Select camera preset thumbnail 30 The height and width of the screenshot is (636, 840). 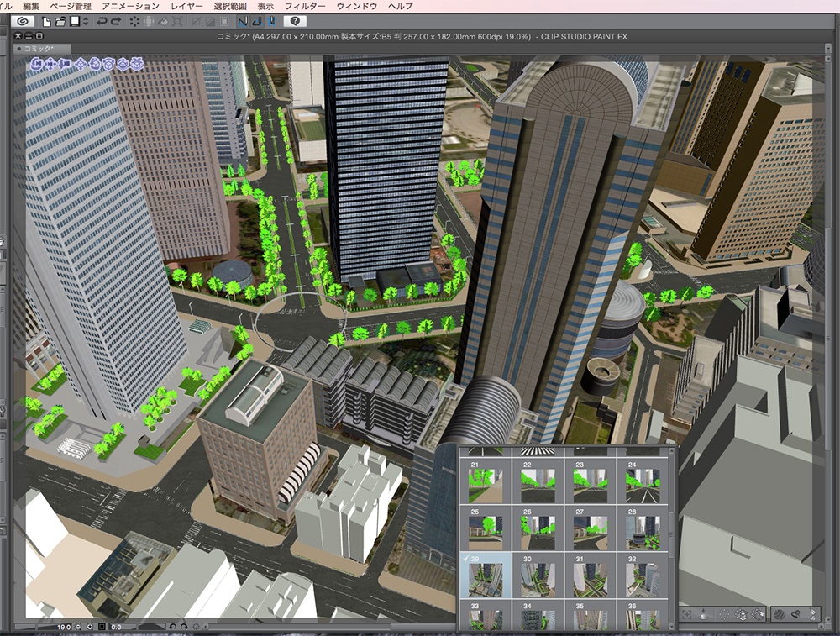pos(538,576)
